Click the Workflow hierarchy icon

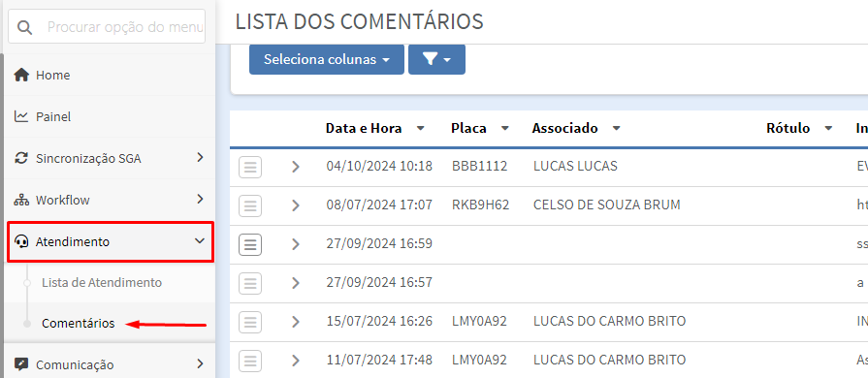point(21,200)
